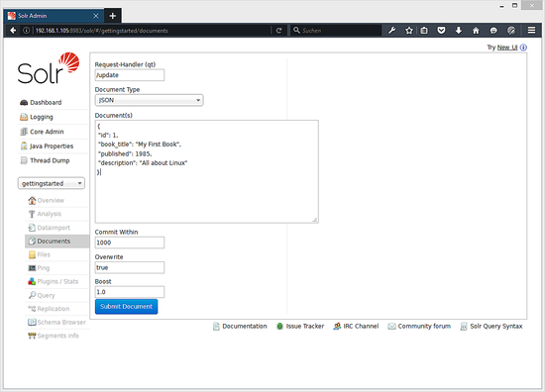The width and height of the screenshot is (545, 392).
Task: Select the Solr Admin browser tab
Action: [54, 16]
